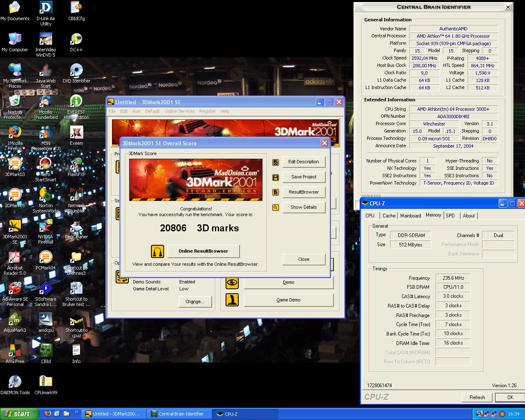Viewport: 525px width, 420px height.
Task: Click OK in CPU-Z window
Action: click(510, 397)
